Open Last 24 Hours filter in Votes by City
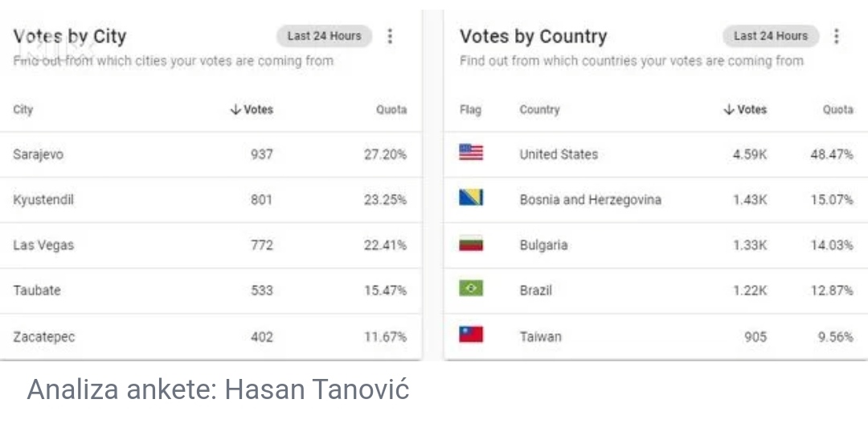Image resolution: width=868 pixels, height=424 pixels. tap(325, 36)
